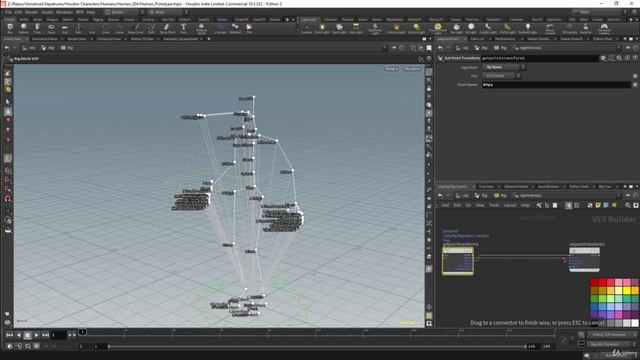Screen dimensions: 640x360
Task: Toggle the Tools wrench icon in the network editor
Action: pos(539,205)
